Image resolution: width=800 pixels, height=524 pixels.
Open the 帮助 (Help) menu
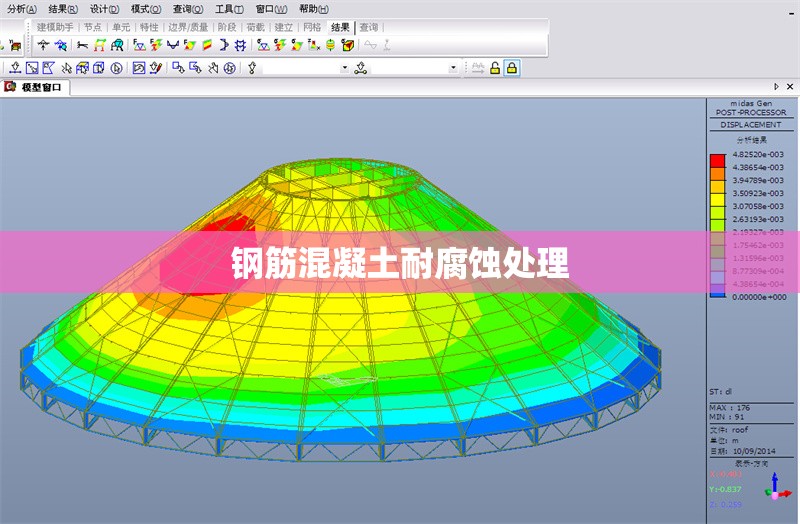[313, 8]
